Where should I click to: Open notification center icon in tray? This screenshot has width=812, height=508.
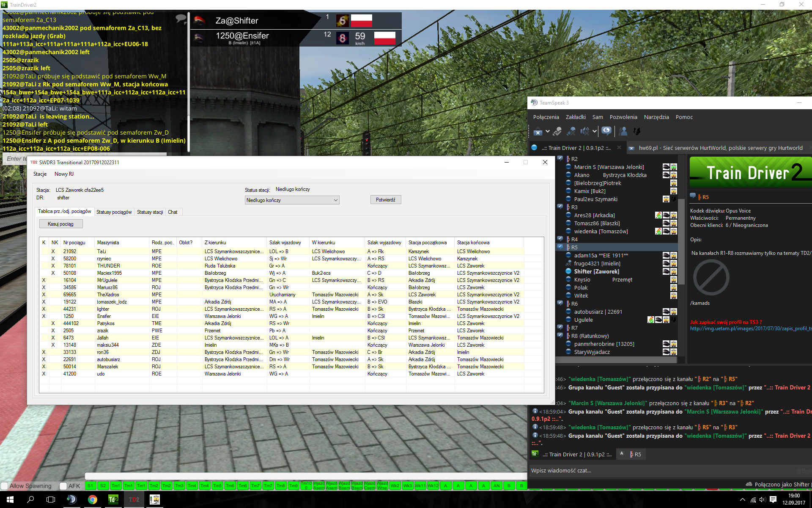[773, 500]
